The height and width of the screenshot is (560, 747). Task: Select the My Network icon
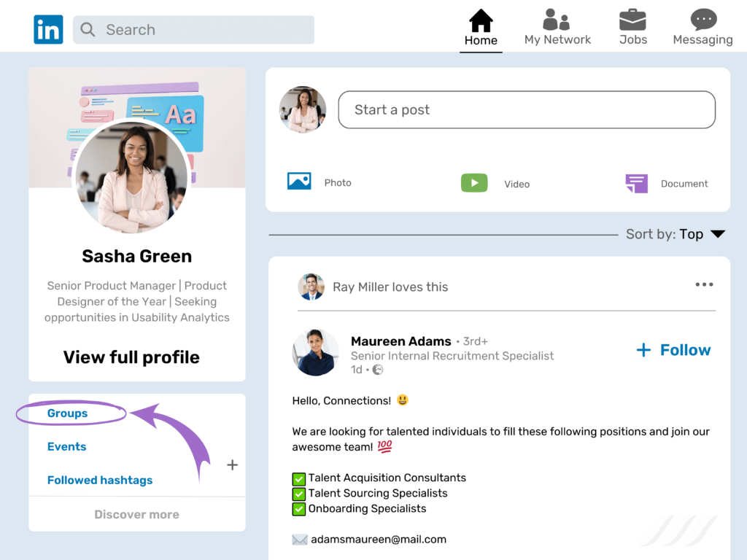point(557,20)
